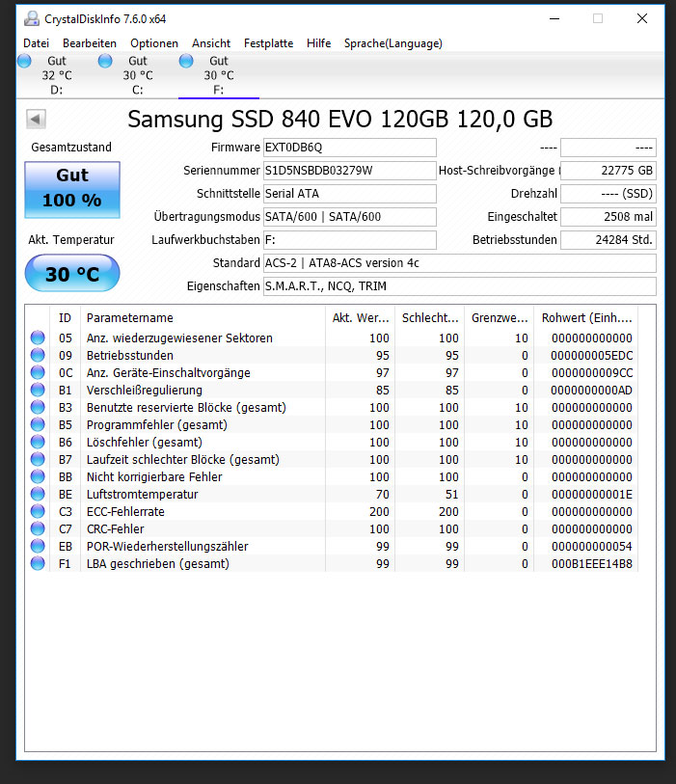The width and height of the screenshot is (676, 784).
Task: Click the Seriennummer field
Action: [x=349, y=171]
